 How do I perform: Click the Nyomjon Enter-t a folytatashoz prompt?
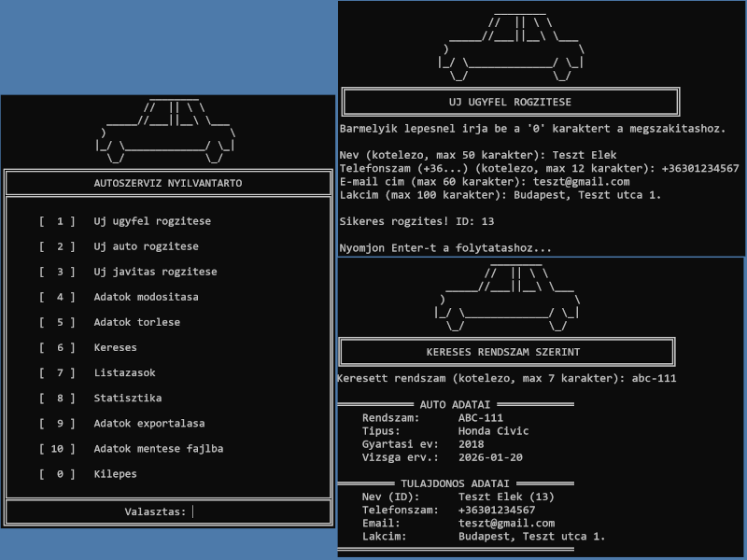[x=445, y=248]
